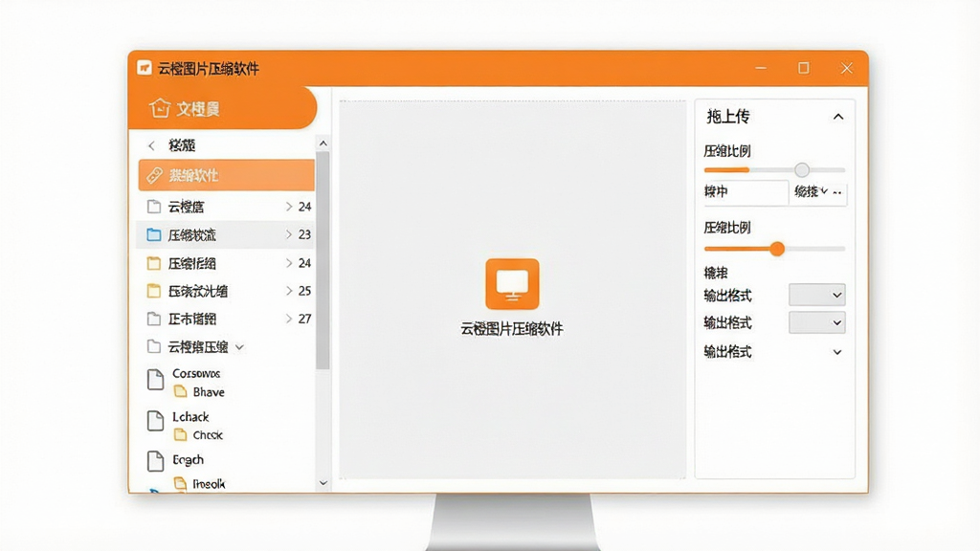
Task: Select the Chock folder entry
Action: [x=208, y=435]
